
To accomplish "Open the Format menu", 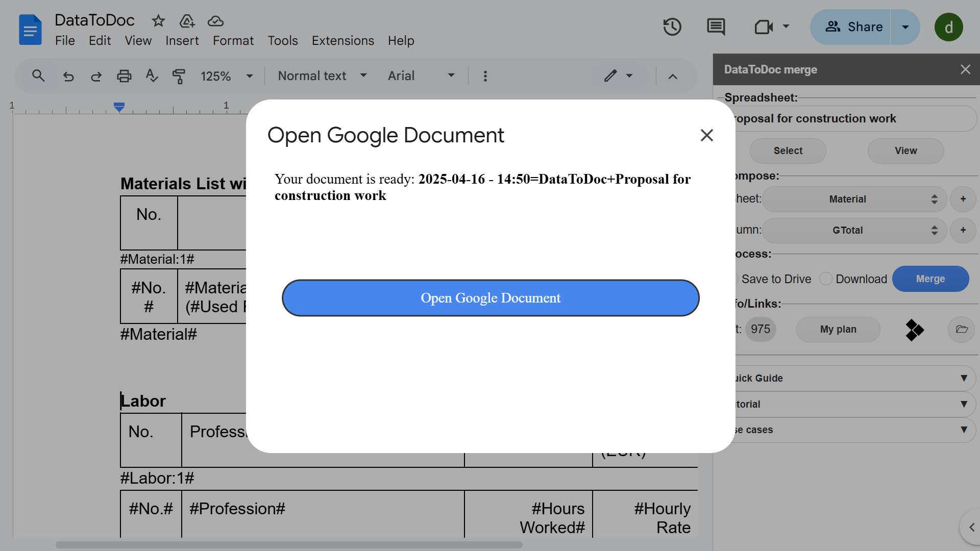I will 233,41.
